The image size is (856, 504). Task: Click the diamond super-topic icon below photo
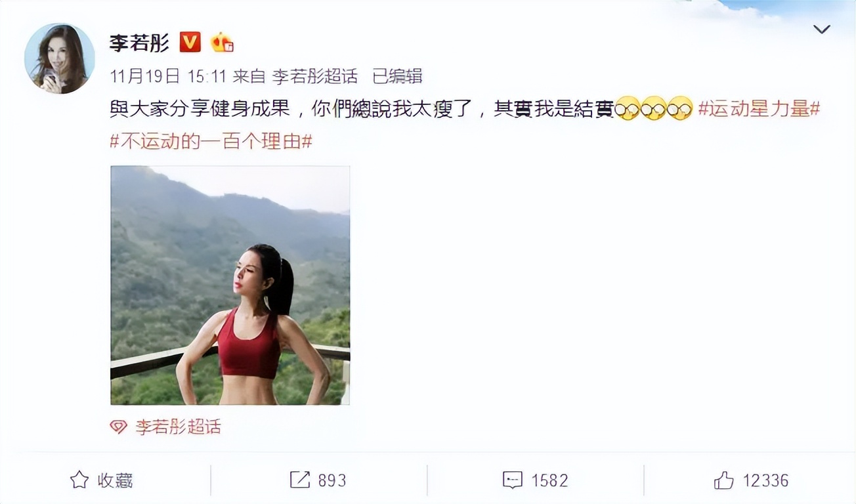(x=118, y=427)
